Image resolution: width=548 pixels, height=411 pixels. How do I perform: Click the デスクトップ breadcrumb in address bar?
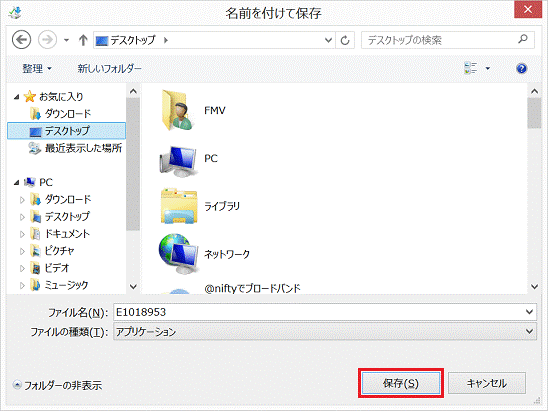(132, 40)
